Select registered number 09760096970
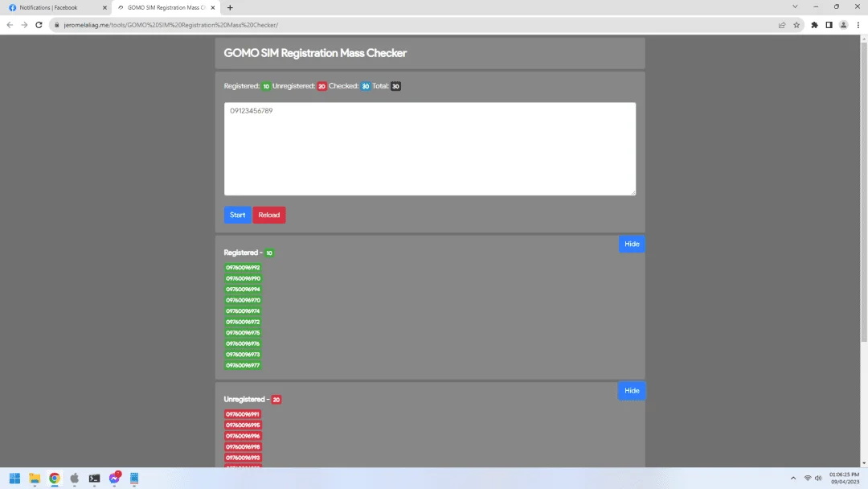 [243, 300]
